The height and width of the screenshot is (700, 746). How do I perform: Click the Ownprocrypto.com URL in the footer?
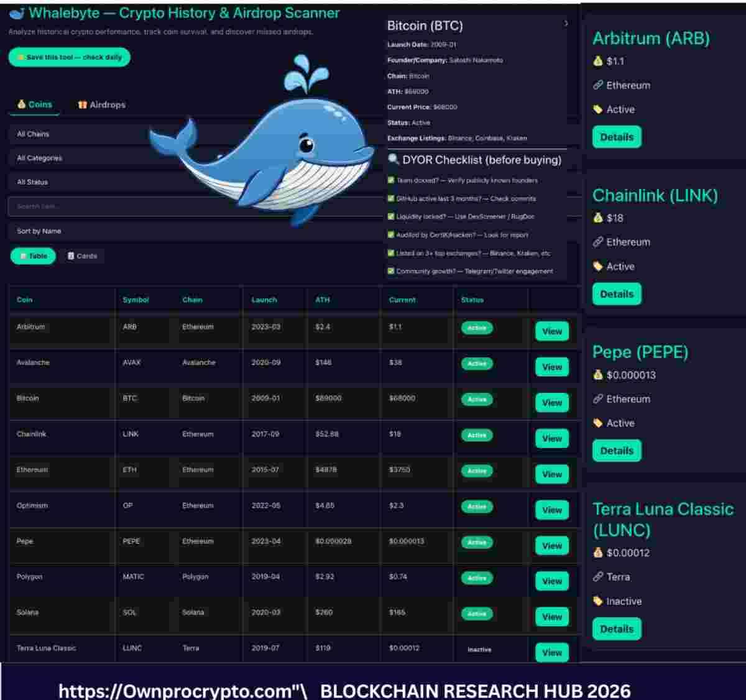[x=175, y=691]
